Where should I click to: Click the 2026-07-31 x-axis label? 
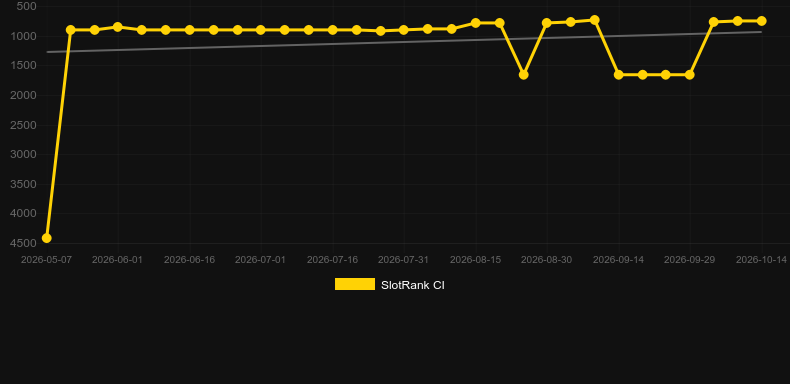[404, 260]
